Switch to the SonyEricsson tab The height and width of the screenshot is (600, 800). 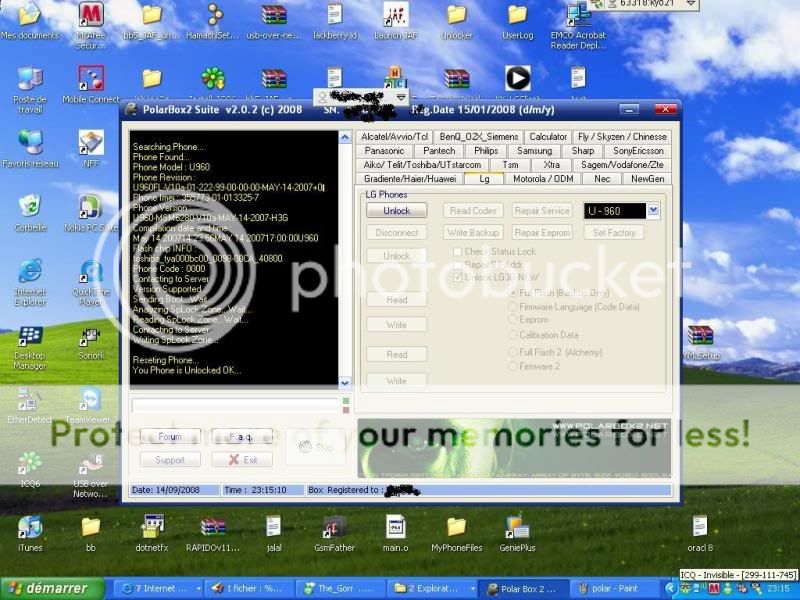point(638,151)
